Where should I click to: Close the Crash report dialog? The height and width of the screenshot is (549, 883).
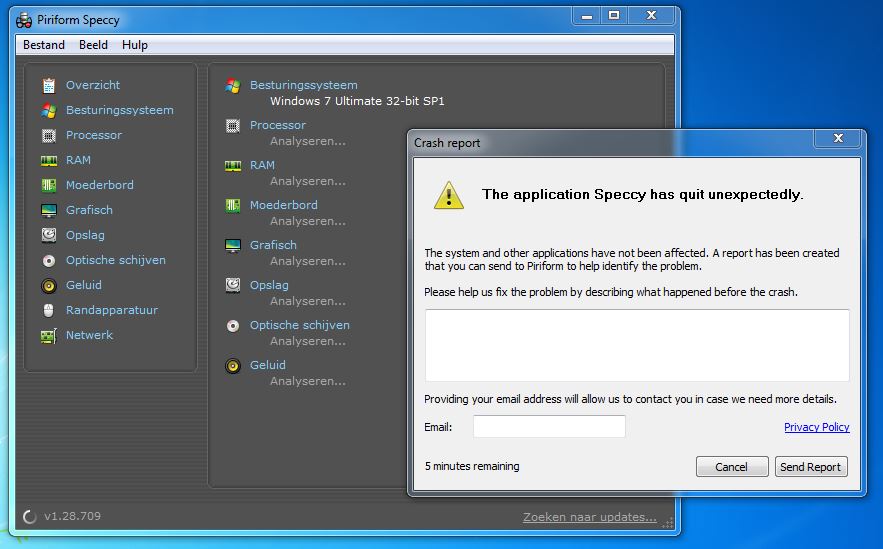coord(838,139)
